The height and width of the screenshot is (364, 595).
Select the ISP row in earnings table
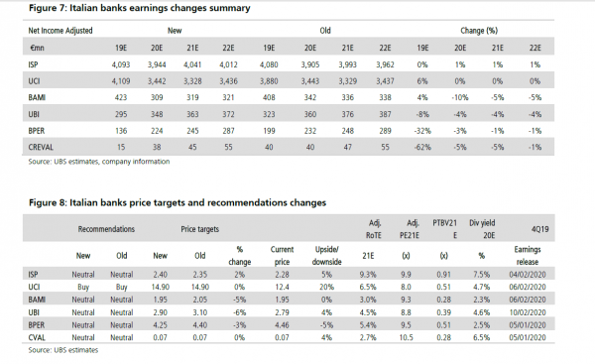[289, 64]
